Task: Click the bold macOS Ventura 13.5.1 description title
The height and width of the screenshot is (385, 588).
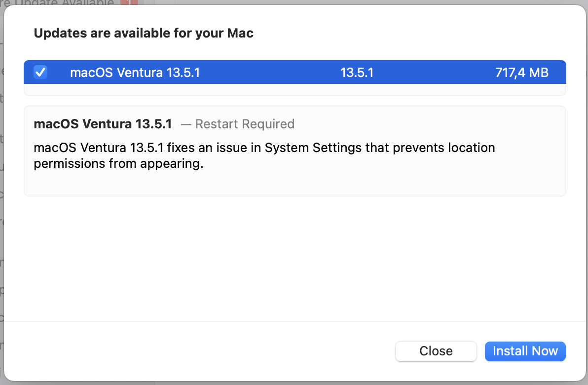Action: tap(103, 124)
